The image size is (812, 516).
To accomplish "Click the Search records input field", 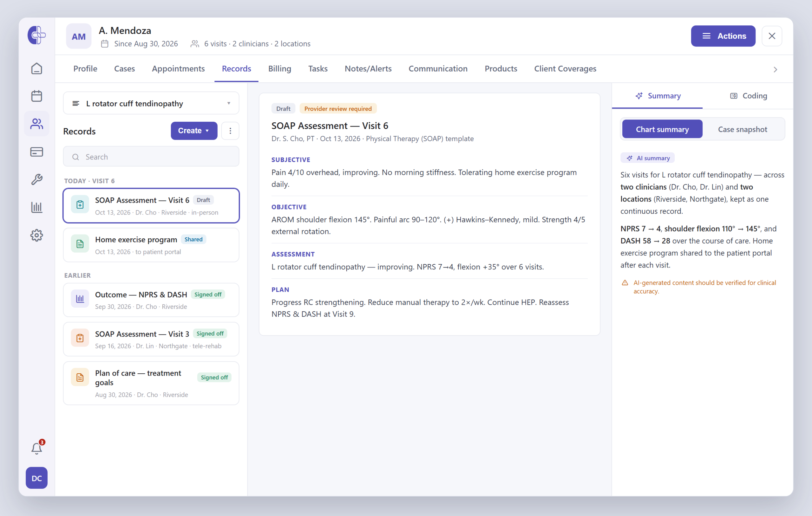I will (151, 157).
